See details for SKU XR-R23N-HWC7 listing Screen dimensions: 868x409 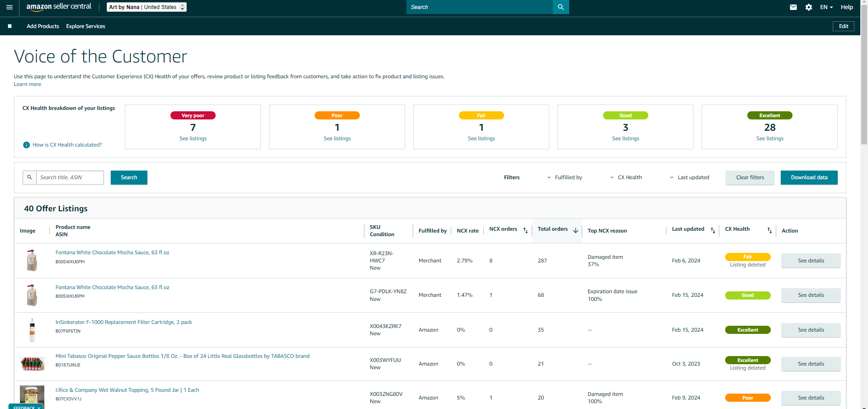(x=811, y=261)
